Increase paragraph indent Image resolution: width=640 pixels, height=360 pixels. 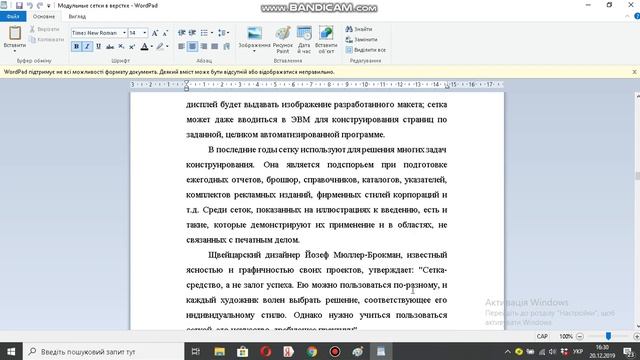point(192,33)
